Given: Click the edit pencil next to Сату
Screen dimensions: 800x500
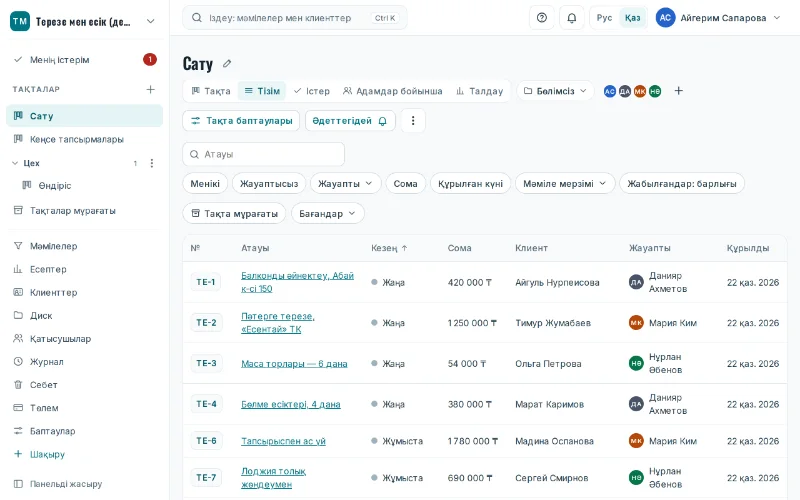Looking at the screenshot, I should (x=227, y=64).
